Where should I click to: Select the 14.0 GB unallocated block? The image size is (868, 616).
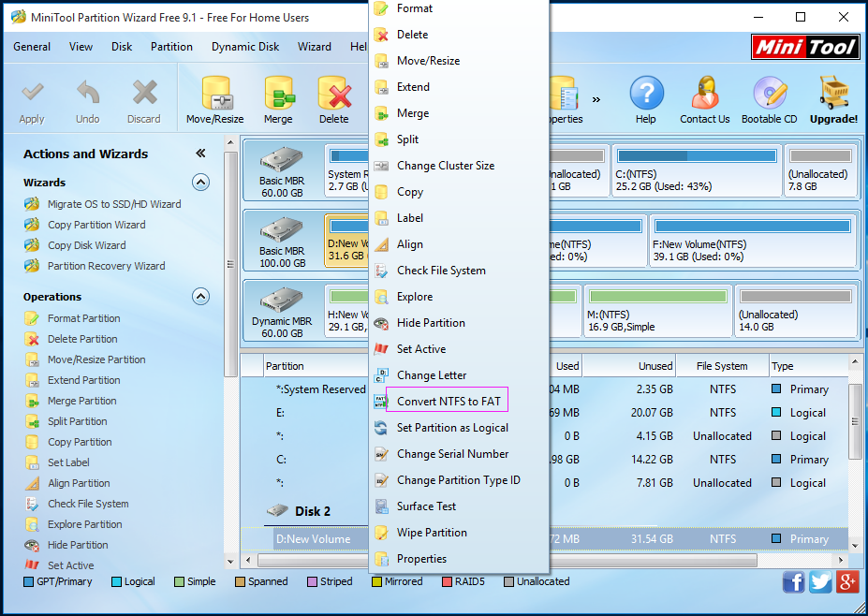pos(796,312)
